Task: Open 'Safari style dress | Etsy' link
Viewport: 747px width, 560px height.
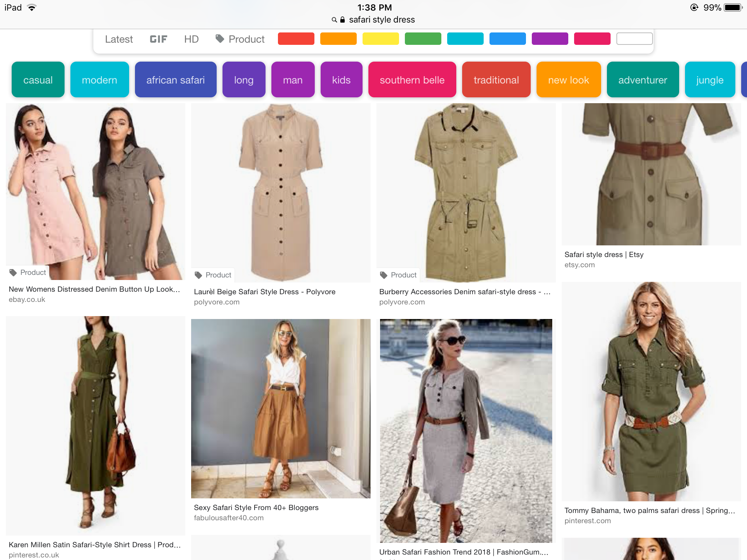Action: coord(604,254)
